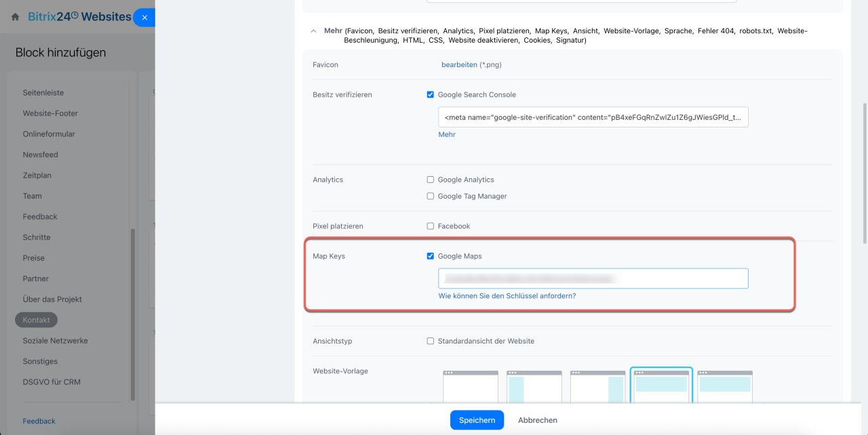
Task: Select the highlighted fourth website template thumbnail
Action: pyautogui.click(x=661, y=386)
